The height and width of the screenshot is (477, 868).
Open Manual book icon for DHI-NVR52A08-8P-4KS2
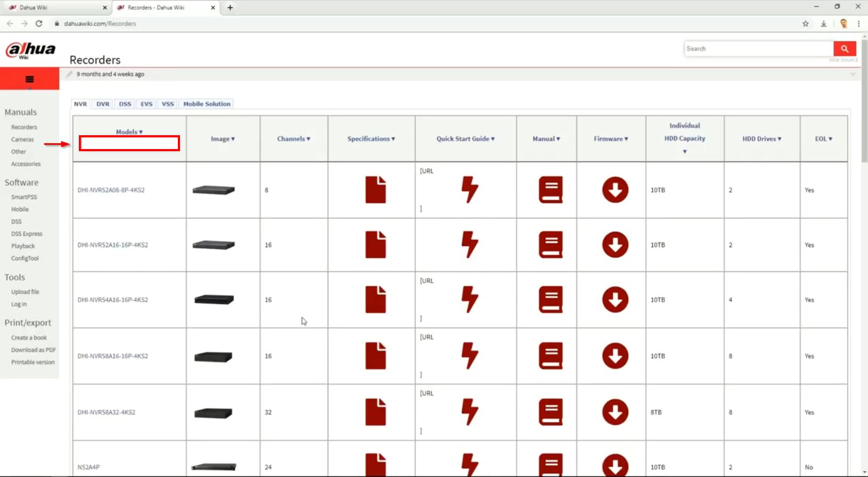[x=551, y=190]
